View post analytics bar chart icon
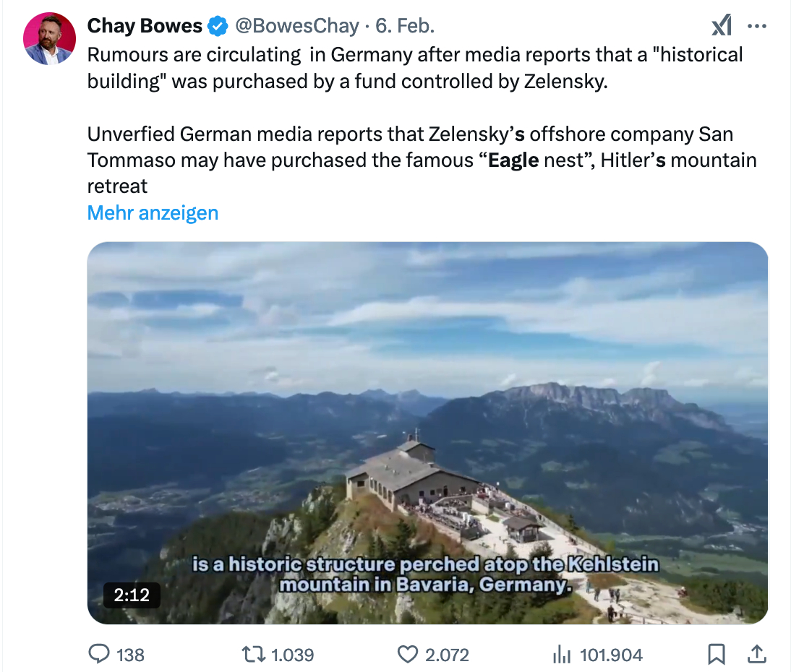The width and height of the screenshot is (791, 672). click(562, 654)
